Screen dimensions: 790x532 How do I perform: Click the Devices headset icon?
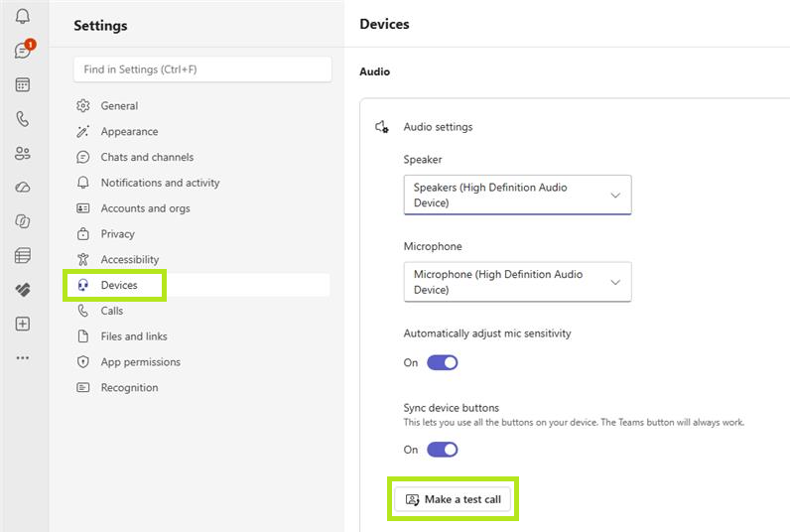coord(83,285)
